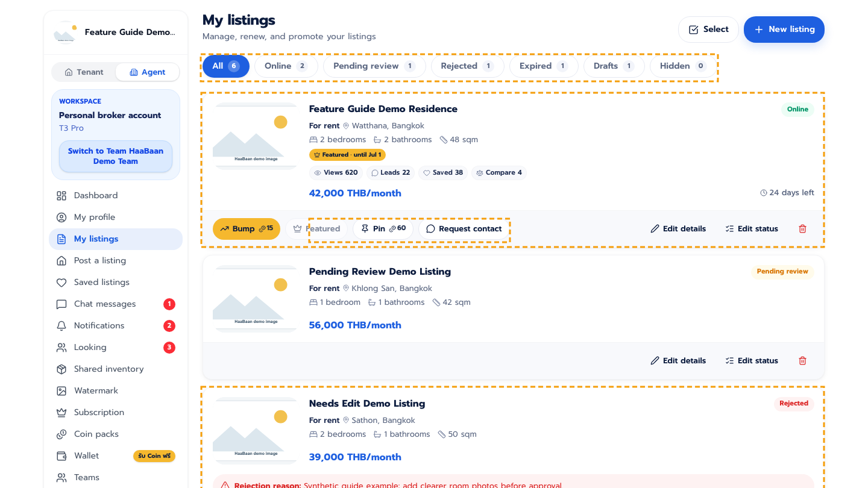The width and height of the screenshot is (868, 488).
Task: Click the Feature Guide Demo account avatar
Action: pos(65,33)
